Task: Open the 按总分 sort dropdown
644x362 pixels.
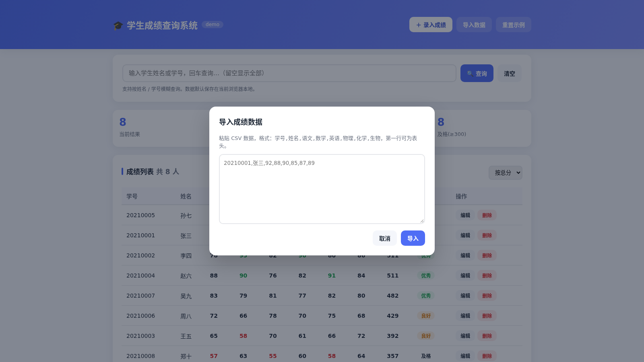Action: point(505,173)
